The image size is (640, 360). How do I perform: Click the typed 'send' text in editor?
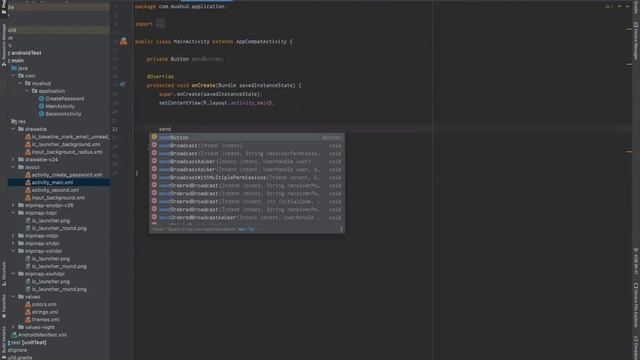(x=165, y=129)
